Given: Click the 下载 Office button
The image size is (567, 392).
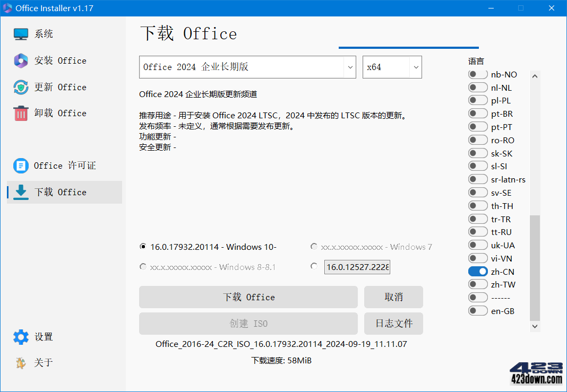Looking at the screenshot, I should (x=248, y=297).
